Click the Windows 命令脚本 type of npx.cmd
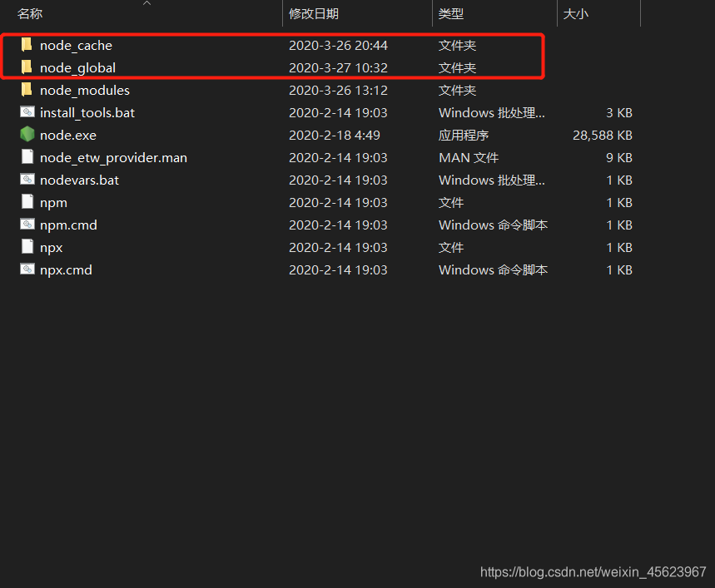 [x=493, y=270]
